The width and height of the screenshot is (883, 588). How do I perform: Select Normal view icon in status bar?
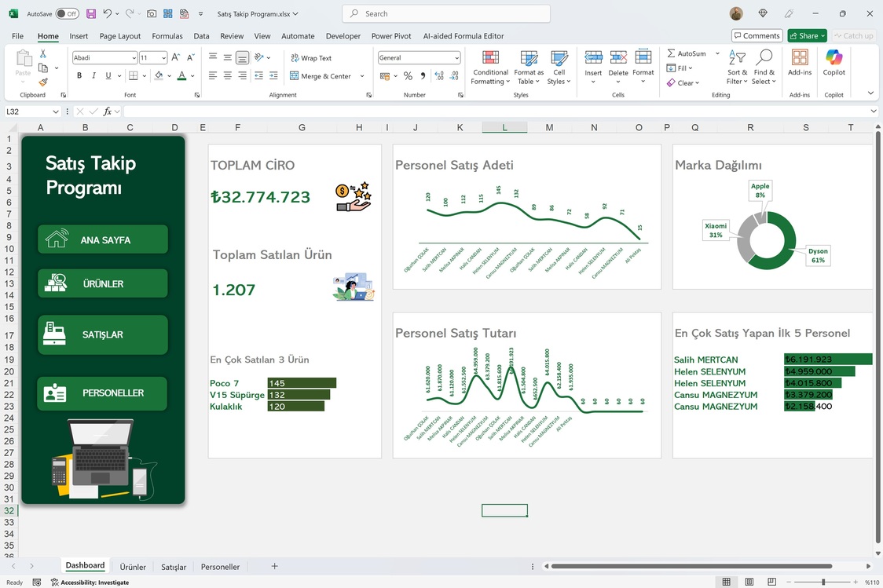[727, 582]
